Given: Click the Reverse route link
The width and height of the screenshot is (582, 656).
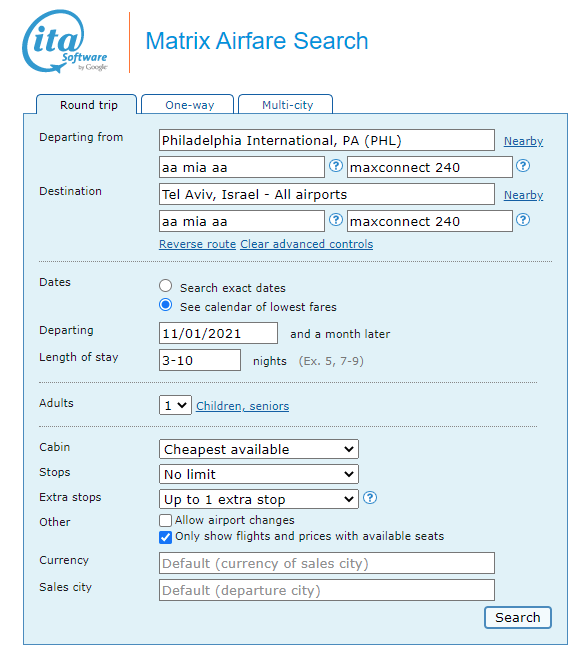Looking at the screenshot, I should 197,244.
